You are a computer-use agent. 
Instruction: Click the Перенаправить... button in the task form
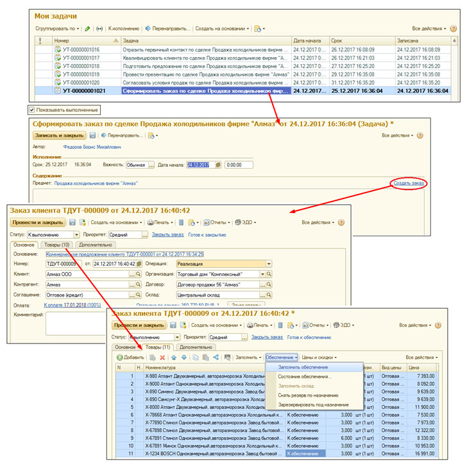point(122,135)
